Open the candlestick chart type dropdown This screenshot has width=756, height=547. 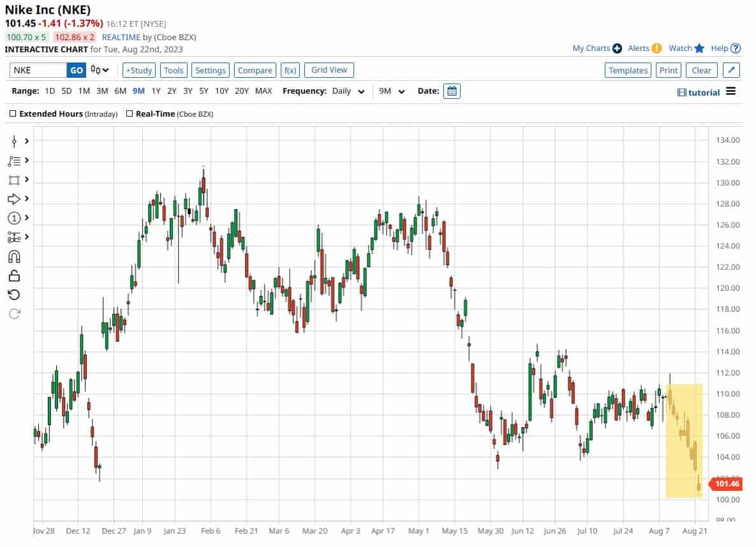tap(100, 70)
